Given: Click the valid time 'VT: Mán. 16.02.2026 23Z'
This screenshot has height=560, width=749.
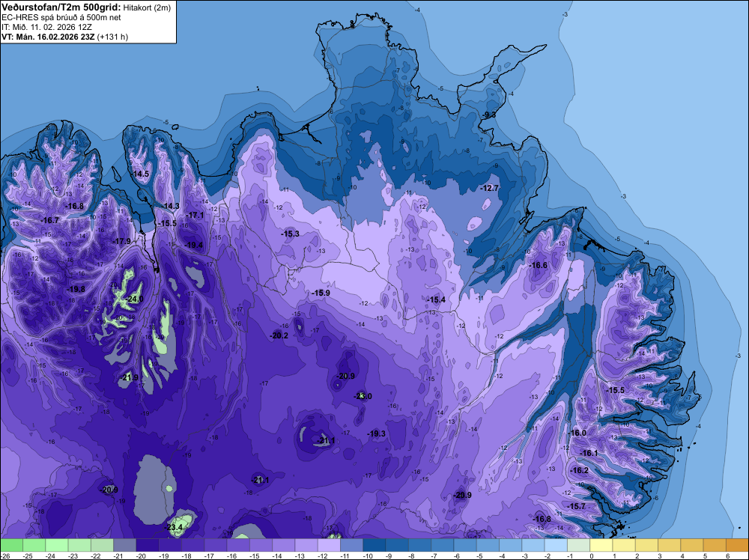Looking at the screenshot, I should 48,36.
